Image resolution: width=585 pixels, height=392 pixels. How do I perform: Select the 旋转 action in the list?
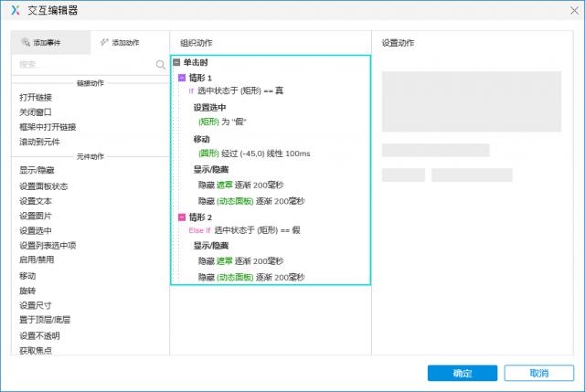click(27, 290)
